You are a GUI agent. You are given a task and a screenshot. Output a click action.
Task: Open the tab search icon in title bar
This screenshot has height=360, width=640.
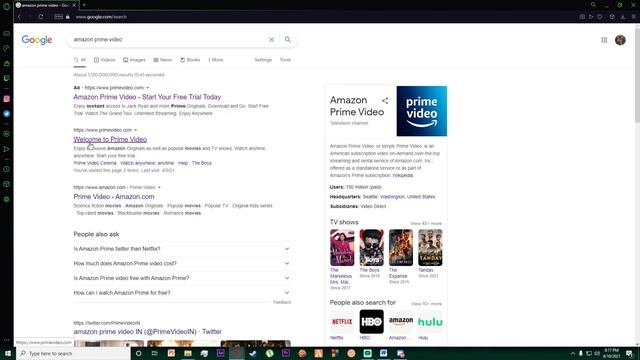tap(593, 5)
